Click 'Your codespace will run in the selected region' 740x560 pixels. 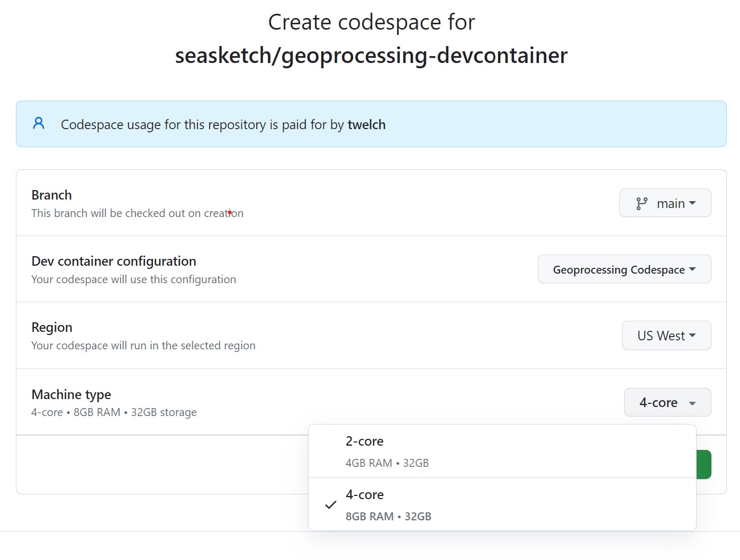pos(143,345)
